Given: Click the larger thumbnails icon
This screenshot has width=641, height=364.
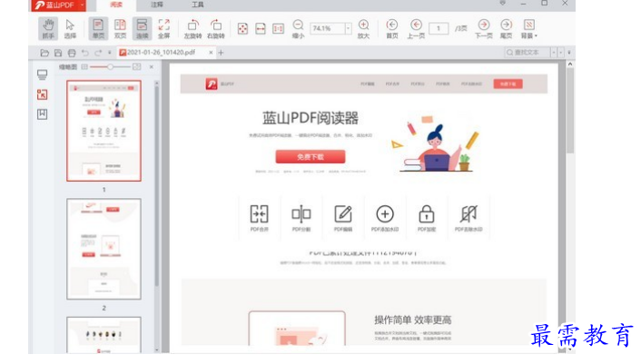Looking at the screenshot, I should point(136,66).
